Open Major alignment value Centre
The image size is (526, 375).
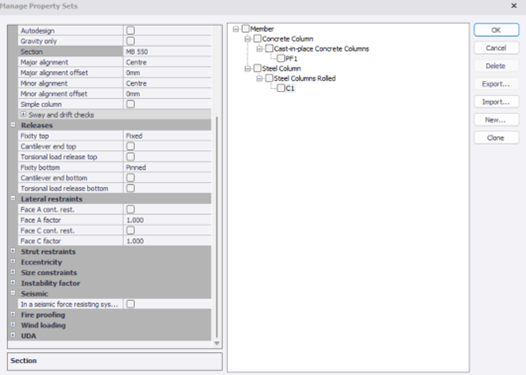coord(167,62)
